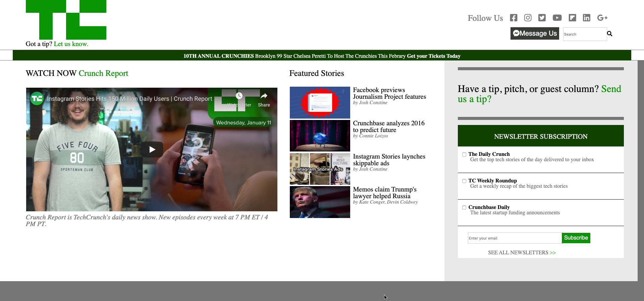Focus the Search input field
The image size is (644, 301).
click(585, 34)
